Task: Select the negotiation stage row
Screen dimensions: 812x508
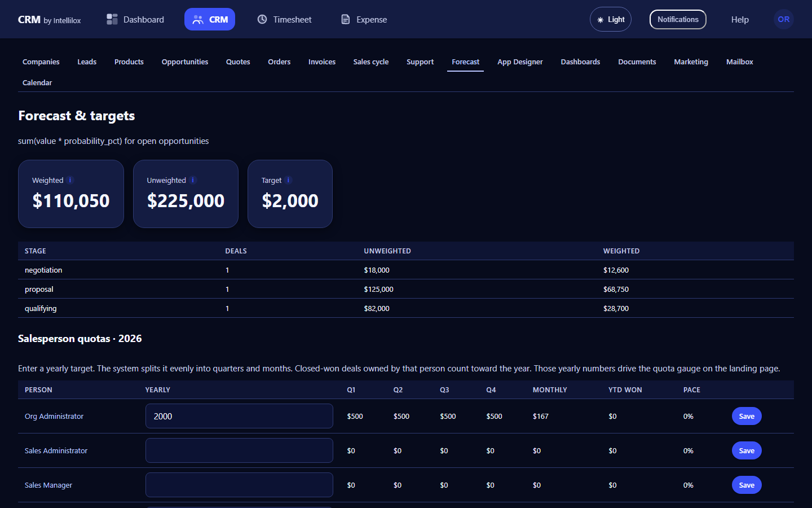Action: pos(406,270)
